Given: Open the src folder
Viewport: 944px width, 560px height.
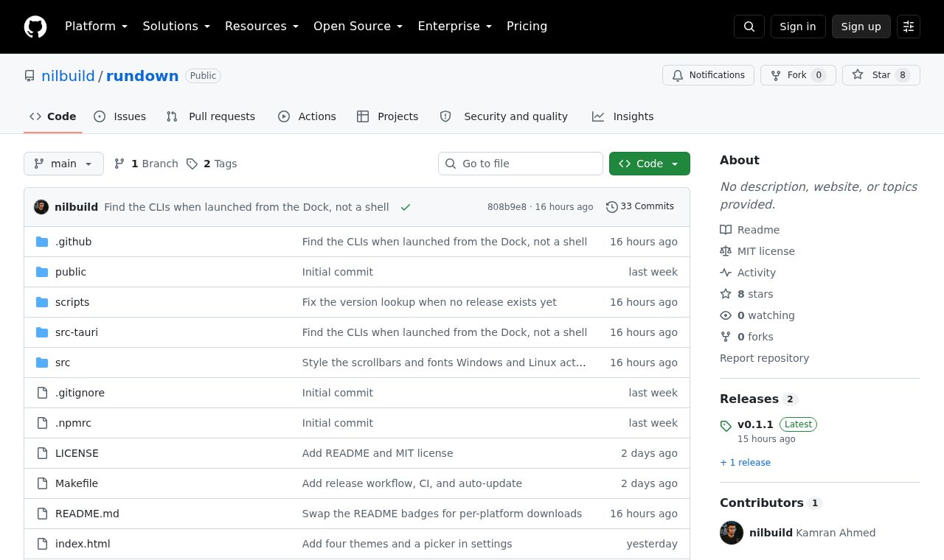Looking at the screenshot, I should coord(63,363).
